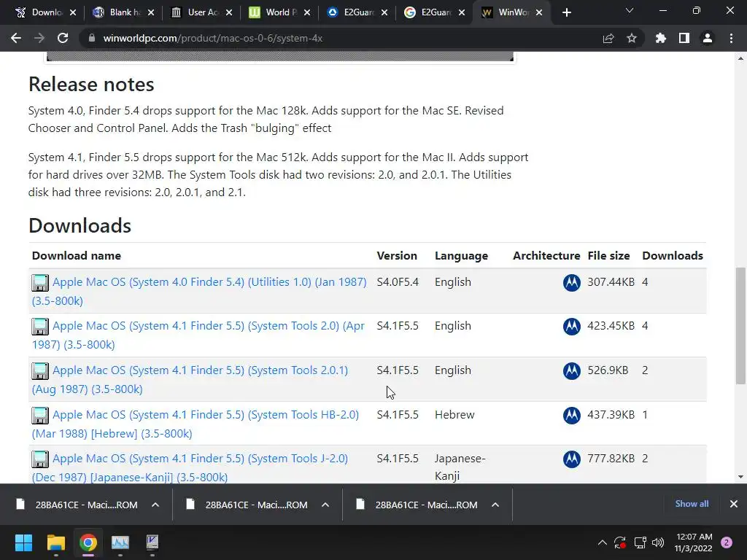Click the Motorola icon in the 526.9KB row
This screenshot has width=747, height=560.
click(572, 370)
